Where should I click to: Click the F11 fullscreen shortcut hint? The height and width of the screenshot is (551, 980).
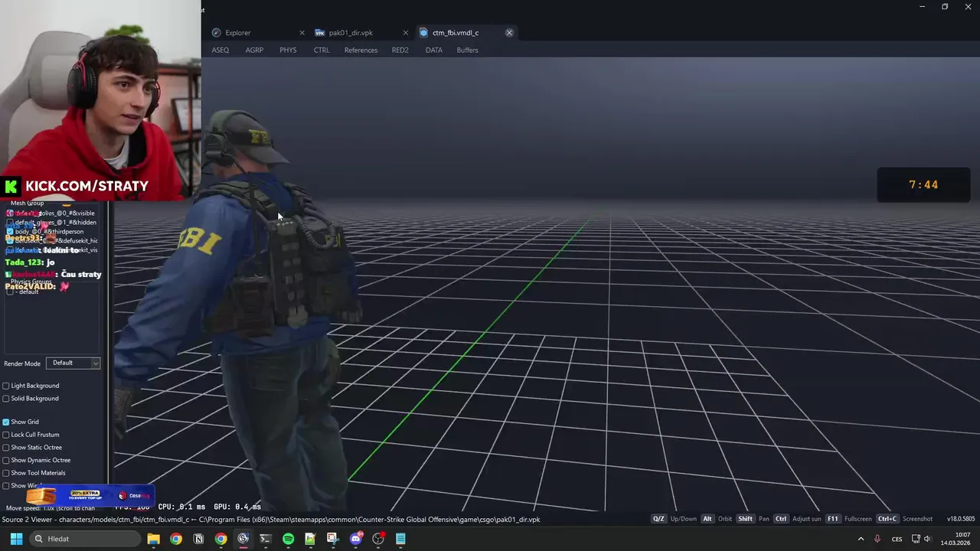click(848, 519)
